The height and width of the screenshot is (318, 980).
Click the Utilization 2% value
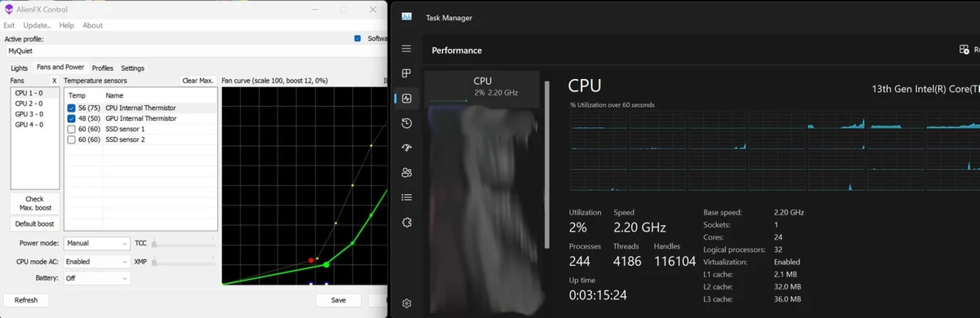(577, 227)
